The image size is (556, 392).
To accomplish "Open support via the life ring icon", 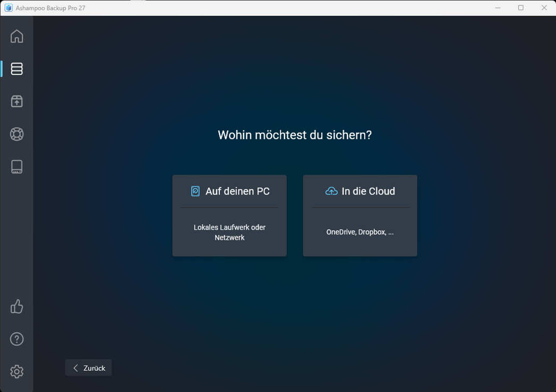I will tap(16, 134).
